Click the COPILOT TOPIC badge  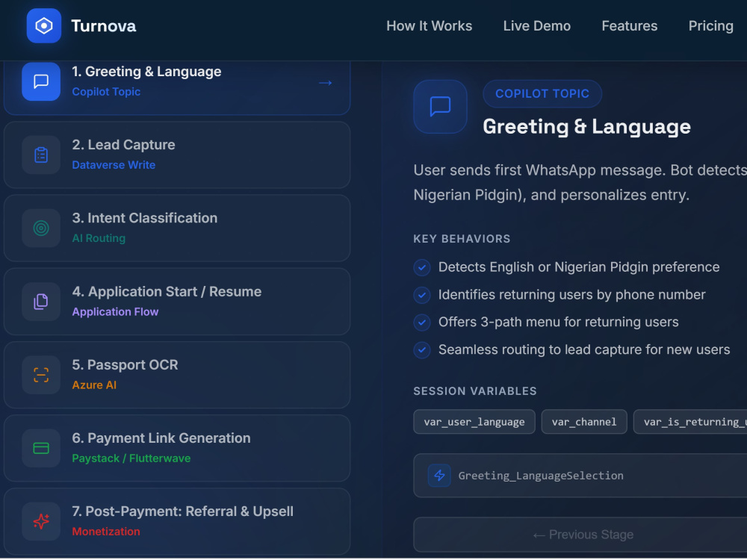[x=542, y=94]
